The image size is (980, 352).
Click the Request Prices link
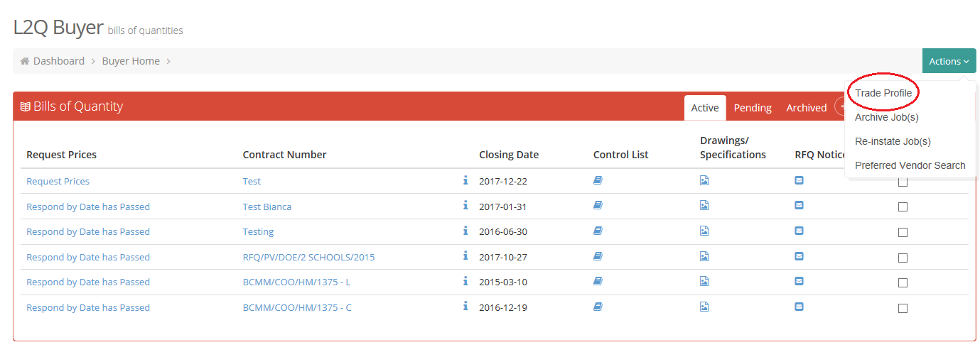coord(58,181)
